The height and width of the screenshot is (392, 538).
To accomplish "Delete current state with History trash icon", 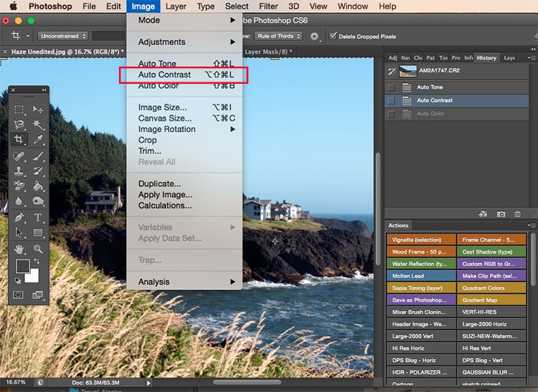I will pos(518,214).
